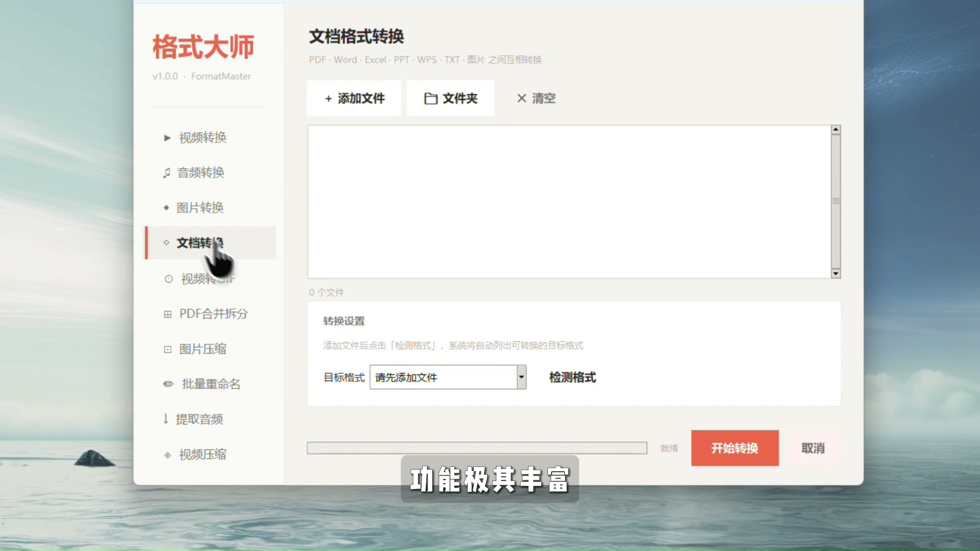Click the 视频压缩 diamond icon
The width and height of the screenshot is (980, 551).
coord(167,455)
